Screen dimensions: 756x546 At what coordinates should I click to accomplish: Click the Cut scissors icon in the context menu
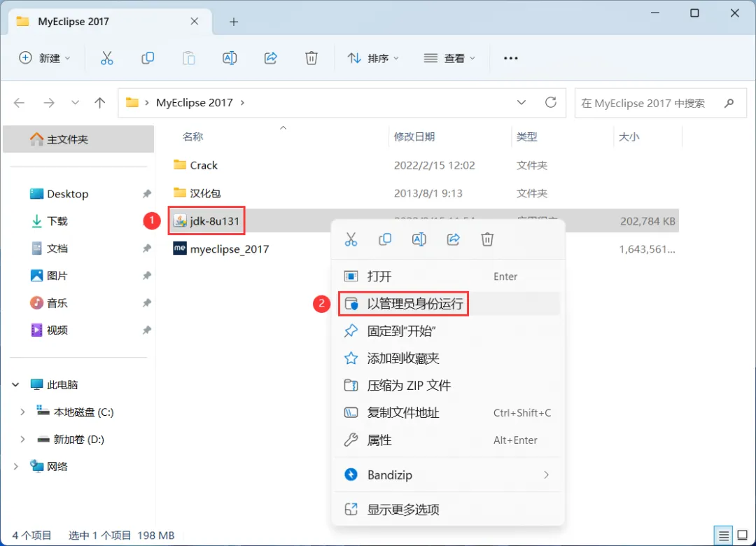[x=351, y=239]
